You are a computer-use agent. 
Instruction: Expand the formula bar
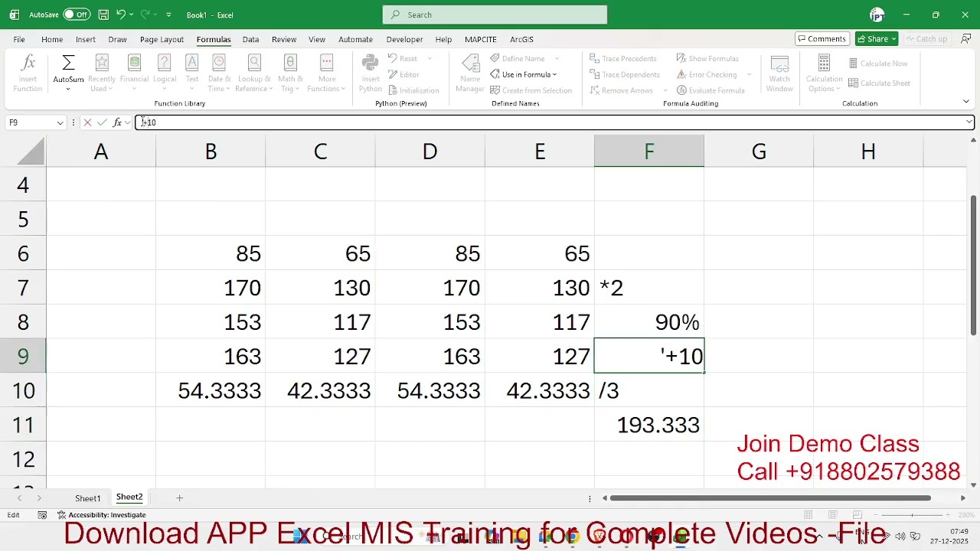[969, 122]
